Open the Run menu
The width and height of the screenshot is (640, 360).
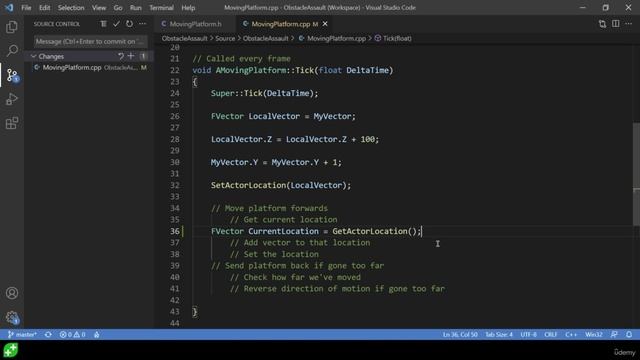pyautogui.click(x=136, y=8)
